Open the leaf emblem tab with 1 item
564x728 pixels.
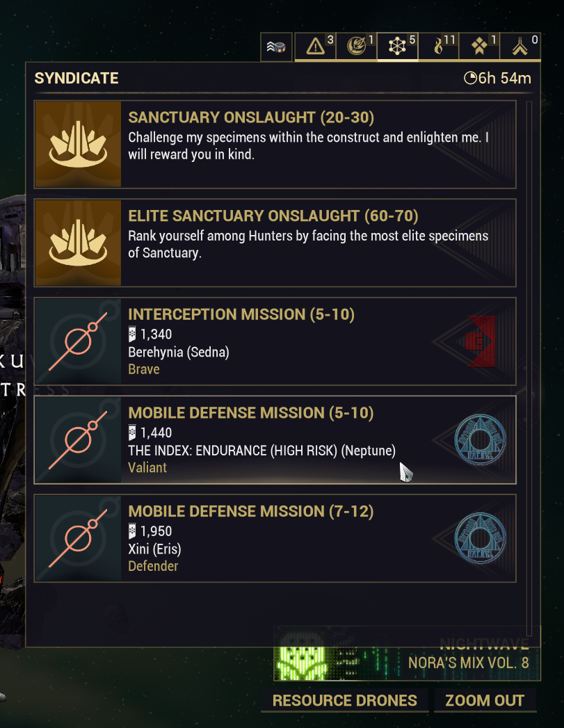pyautogui.click(x=357, y=47)
